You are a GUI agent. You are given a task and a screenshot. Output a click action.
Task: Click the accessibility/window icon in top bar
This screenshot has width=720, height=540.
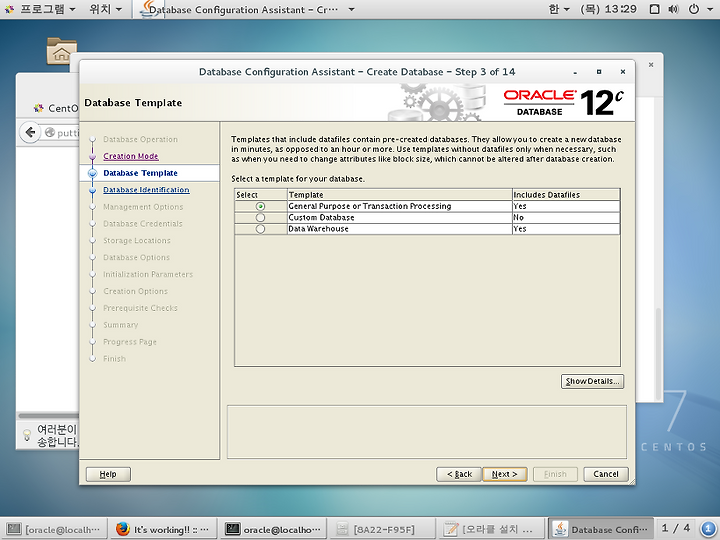tap(655, 9)
